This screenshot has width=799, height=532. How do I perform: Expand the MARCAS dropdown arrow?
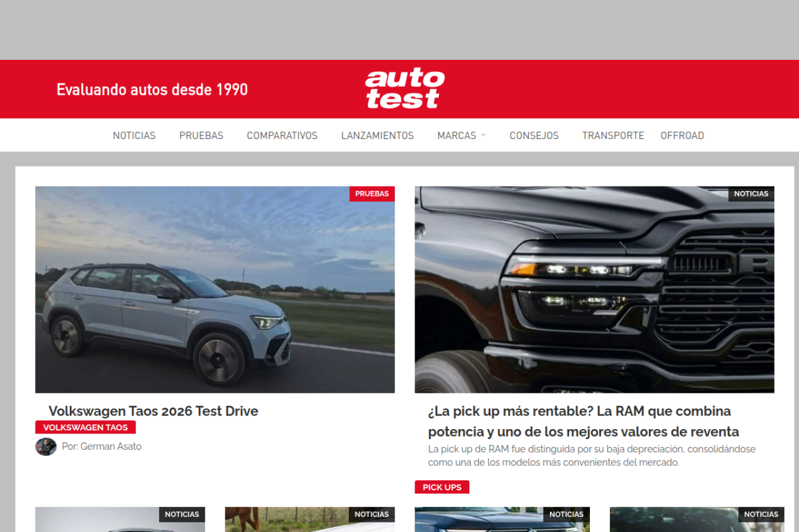(x=483, y=135)
